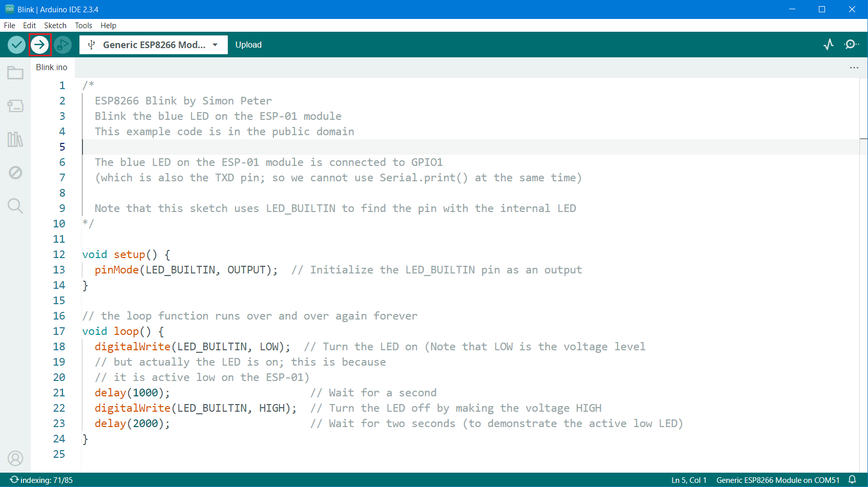This screenshot has height=487, width=868.
Task: Click the OUTPUT constant in pinMode
Action: 246,270
